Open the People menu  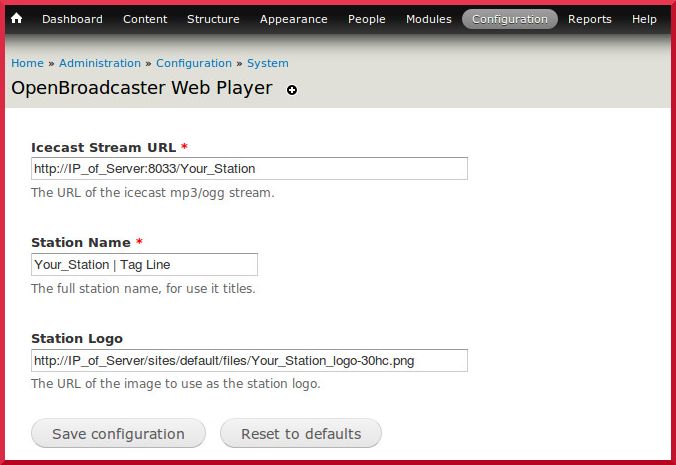tap(366, 19)
